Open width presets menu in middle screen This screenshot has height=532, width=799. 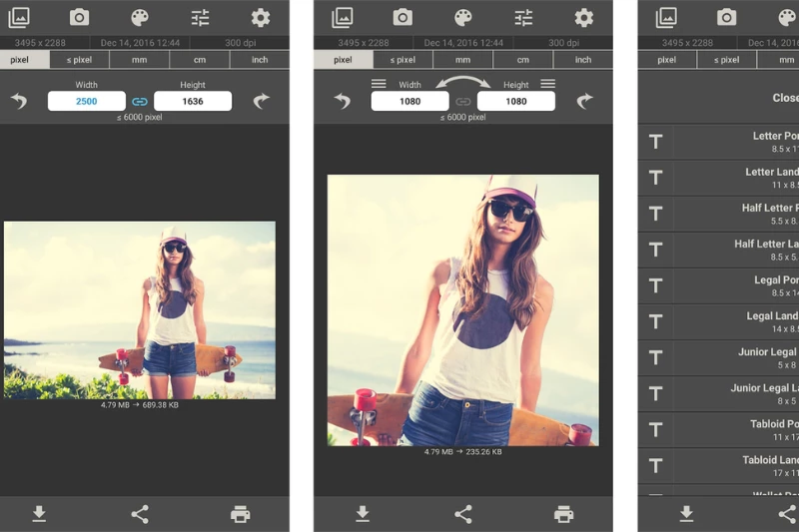379,84
